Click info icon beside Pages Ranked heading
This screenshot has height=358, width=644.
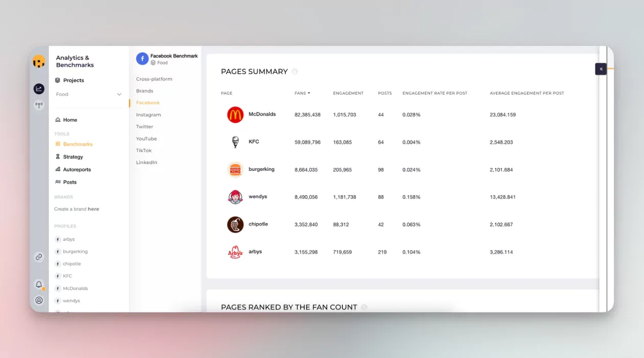click(364, 307)
